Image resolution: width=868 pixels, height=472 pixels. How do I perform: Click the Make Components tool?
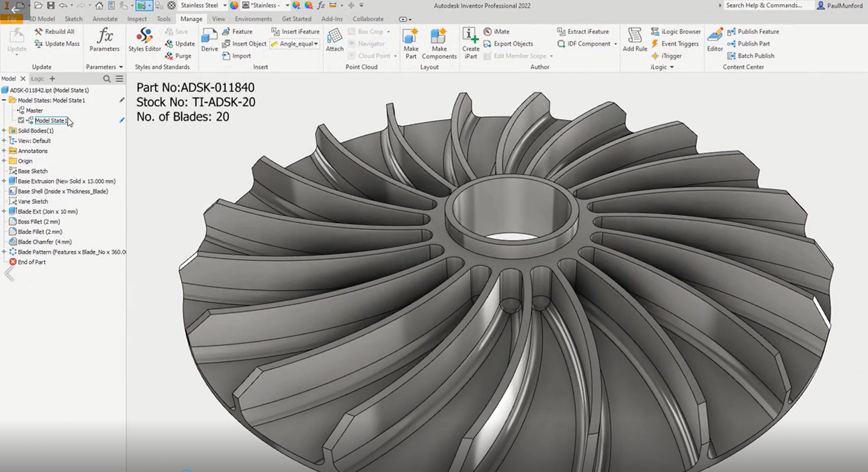439,43
